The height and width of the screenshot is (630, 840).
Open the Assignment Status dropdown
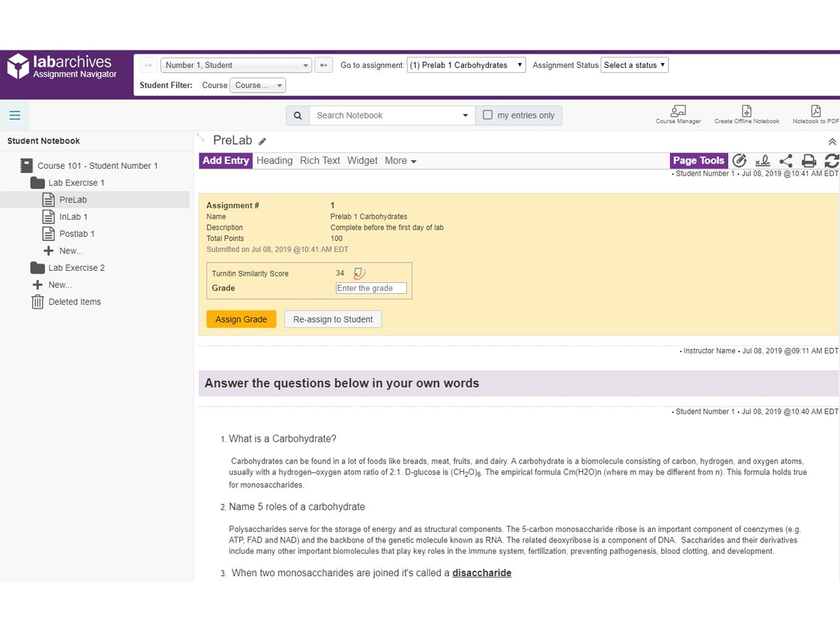click(635, 65)
